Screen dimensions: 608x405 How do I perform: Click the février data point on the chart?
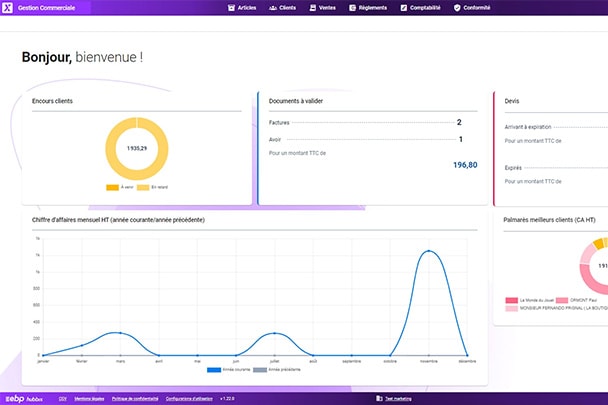(82, 345)
